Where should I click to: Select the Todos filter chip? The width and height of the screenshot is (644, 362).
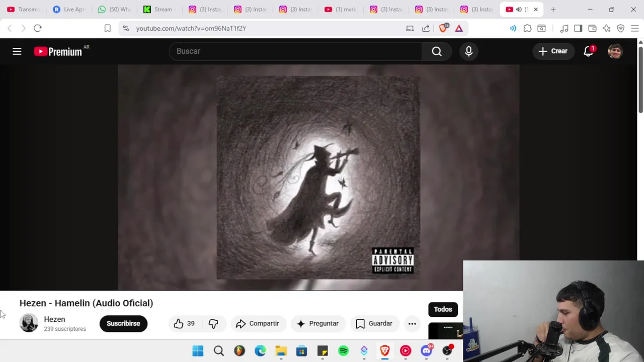point(443,309)
